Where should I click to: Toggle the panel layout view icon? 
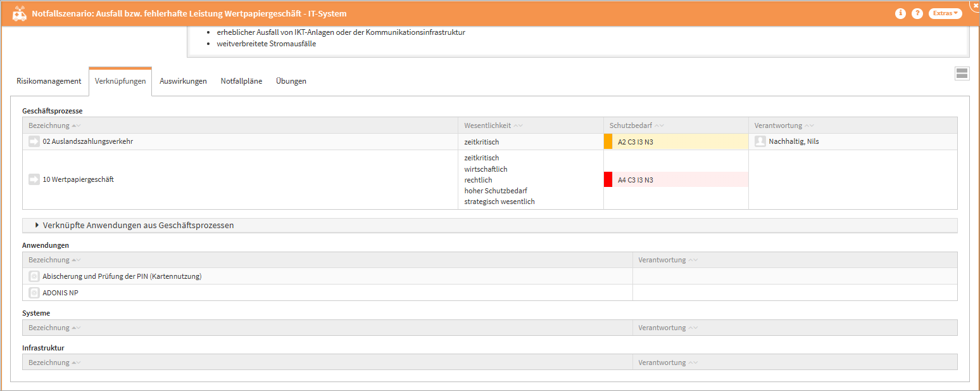point(962,74)
